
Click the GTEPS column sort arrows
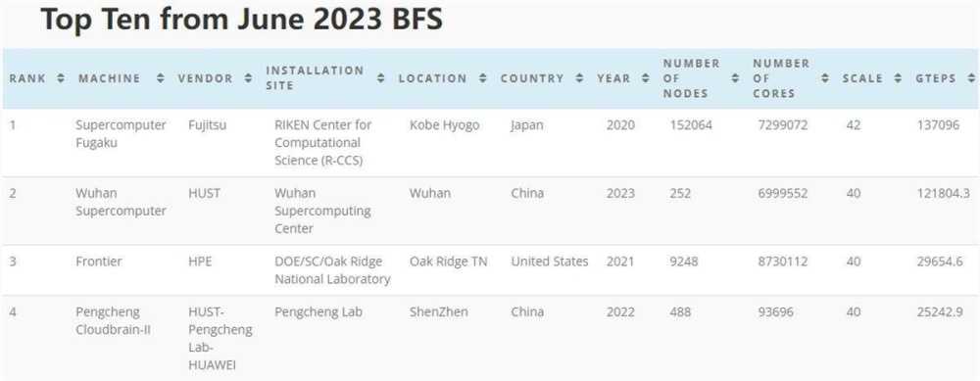point(970,78)
